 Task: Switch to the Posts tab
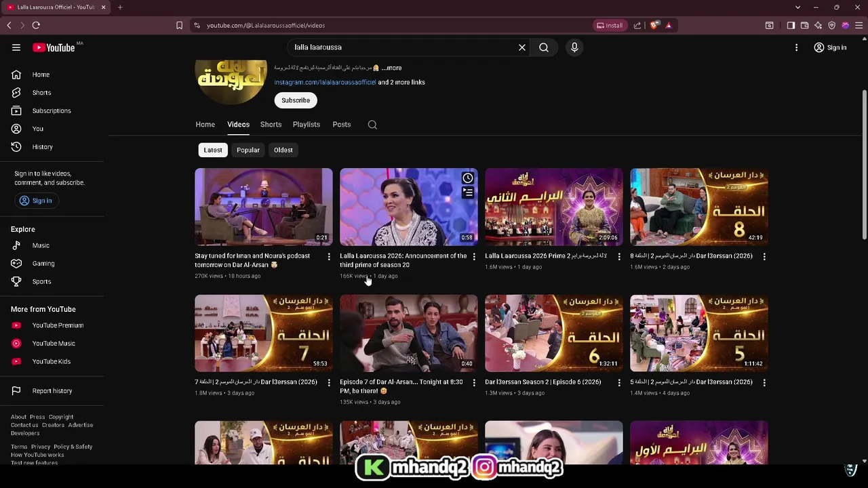point(341,125)
